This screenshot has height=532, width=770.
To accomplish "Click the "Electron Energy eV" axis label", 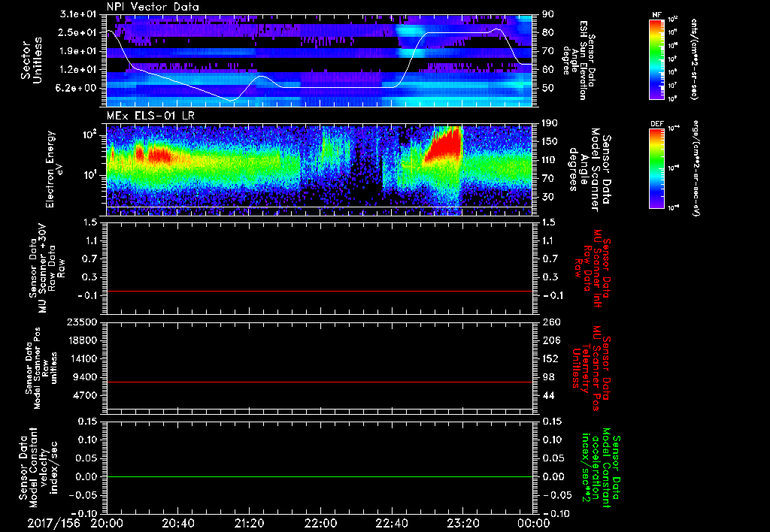I will pos(55,169).
